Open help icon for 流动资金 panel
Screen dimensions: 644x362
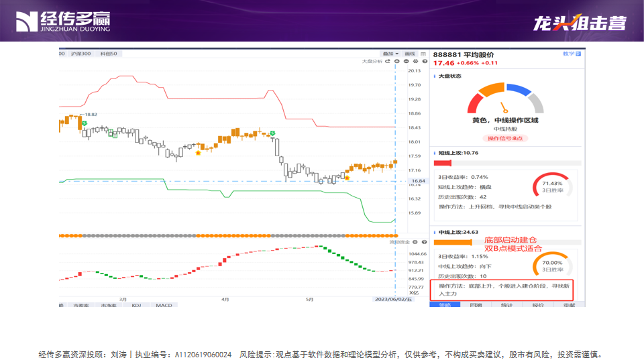click(424, 242)
